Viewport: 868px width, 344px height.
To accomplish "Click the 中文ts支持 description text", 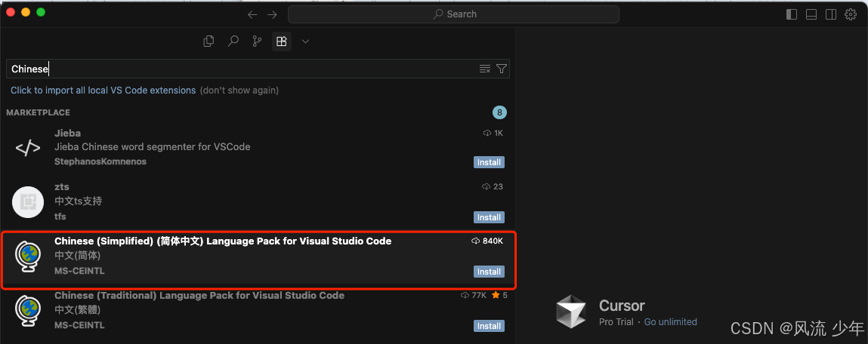I will [78, 201].
